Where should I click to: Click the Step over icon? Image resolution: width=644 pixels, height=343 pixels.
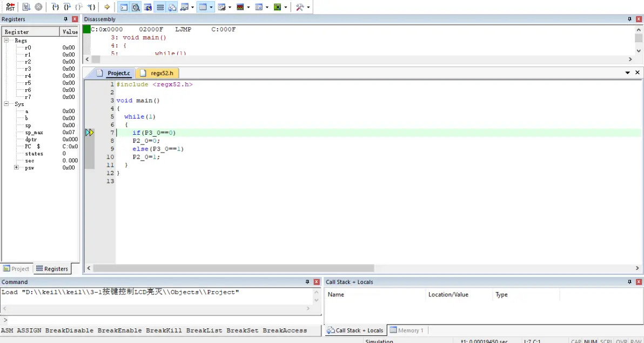pyautogui.click(x=67, y=7)
